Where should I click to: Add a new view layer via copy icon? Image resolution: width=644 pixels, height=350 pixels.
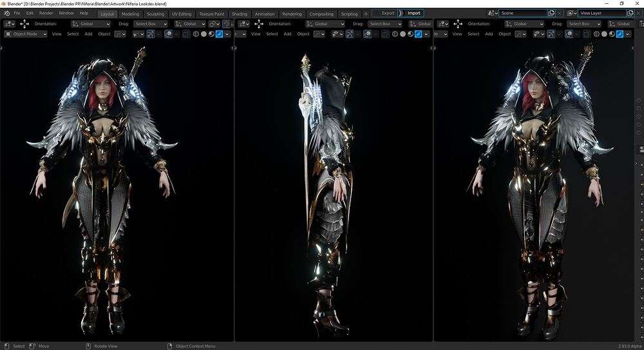click(630, 13)
